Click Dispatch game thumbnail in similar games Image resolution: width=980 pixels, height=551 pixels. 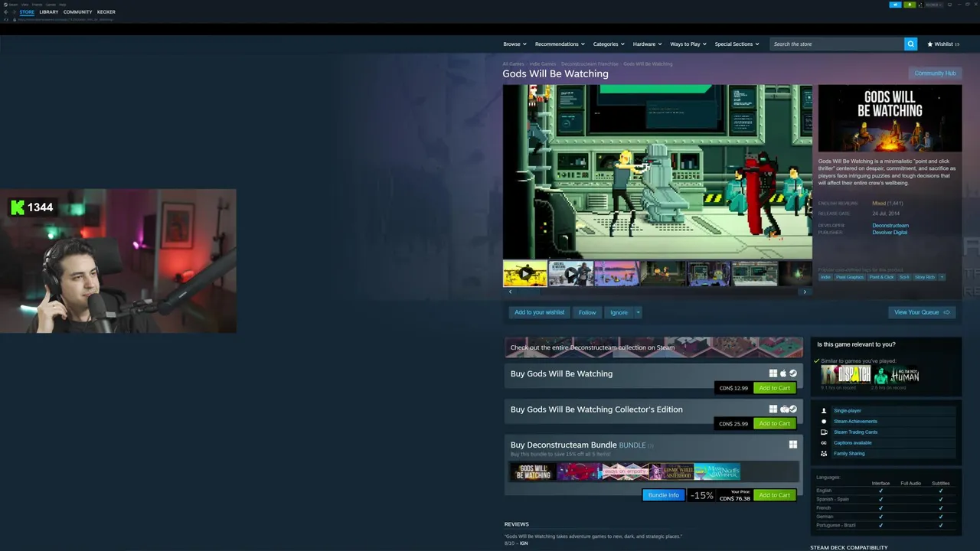pos(846,374)
